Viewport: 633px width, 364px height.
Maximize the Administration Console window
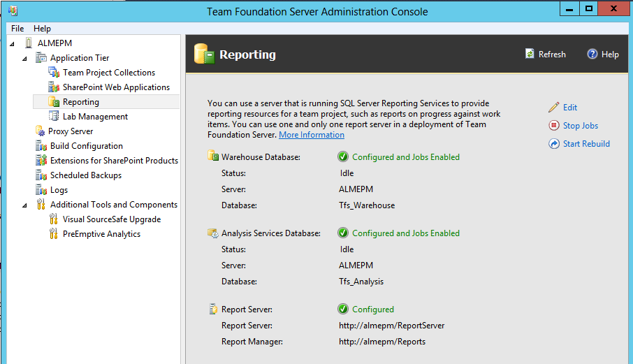(589, 8)
